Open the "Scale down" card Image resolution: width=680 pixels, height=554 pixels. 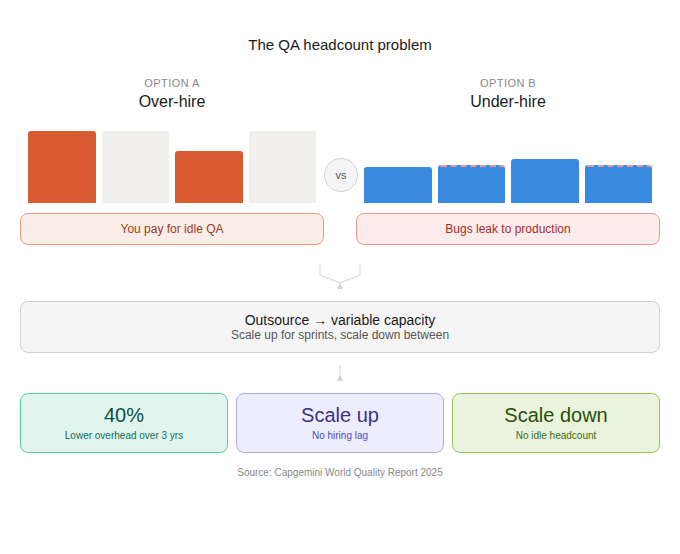coord(556,423)
